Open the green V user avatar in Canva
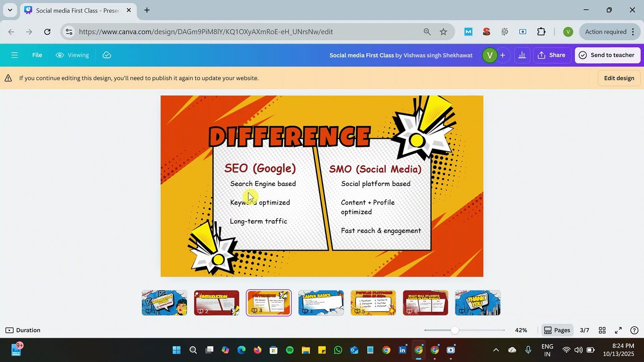644x362 pixels. tap(490, 55)
